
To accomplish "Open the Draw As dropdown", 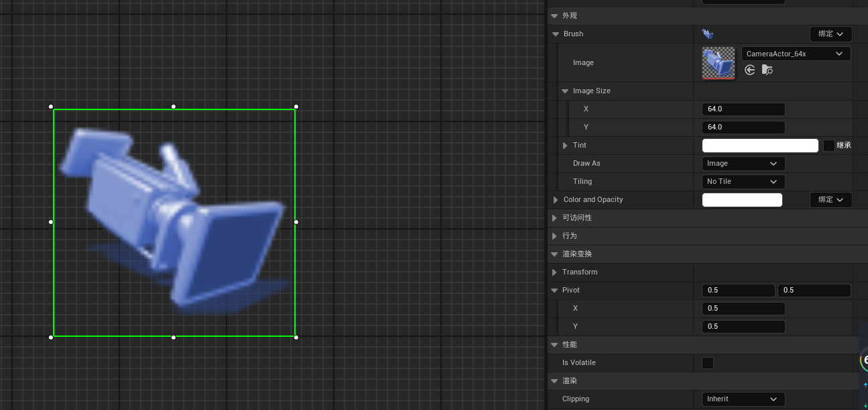I will [743, 164].
